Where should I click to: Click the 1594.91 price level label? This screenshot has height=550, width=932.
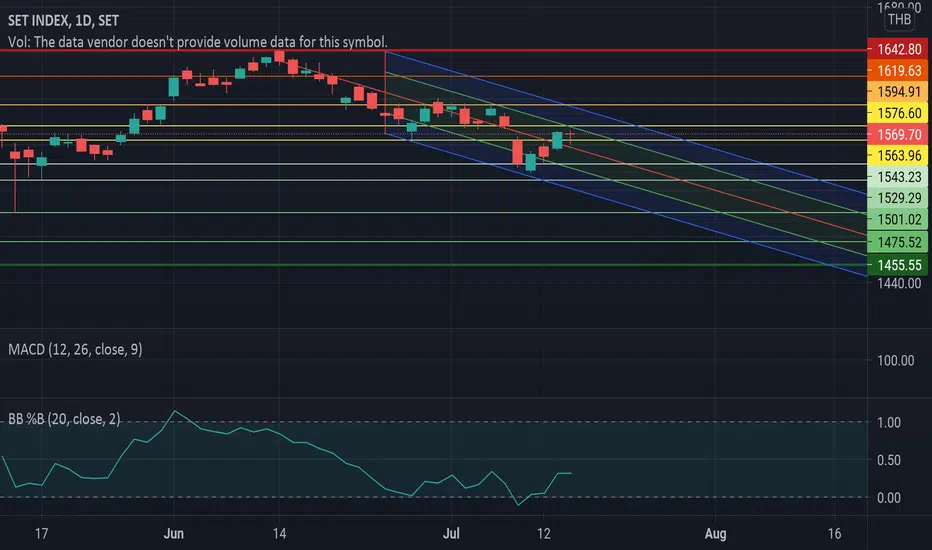(x=899, y=92)
